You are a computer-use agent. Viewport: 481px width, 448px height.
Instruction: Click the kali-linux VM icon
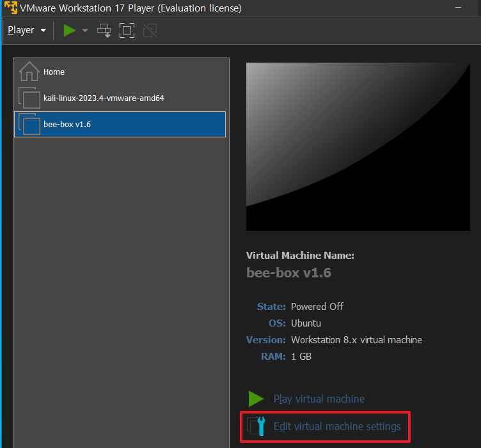click(29, 98)
